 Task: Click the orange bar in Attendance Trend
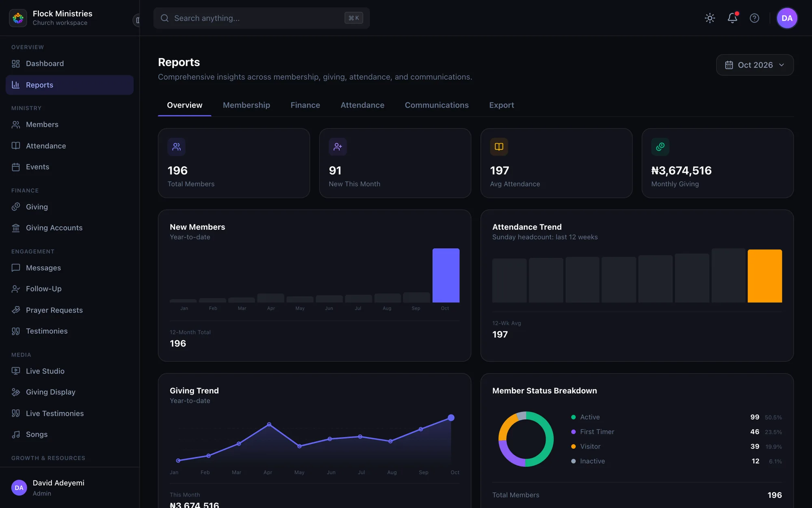pos(764,276)
